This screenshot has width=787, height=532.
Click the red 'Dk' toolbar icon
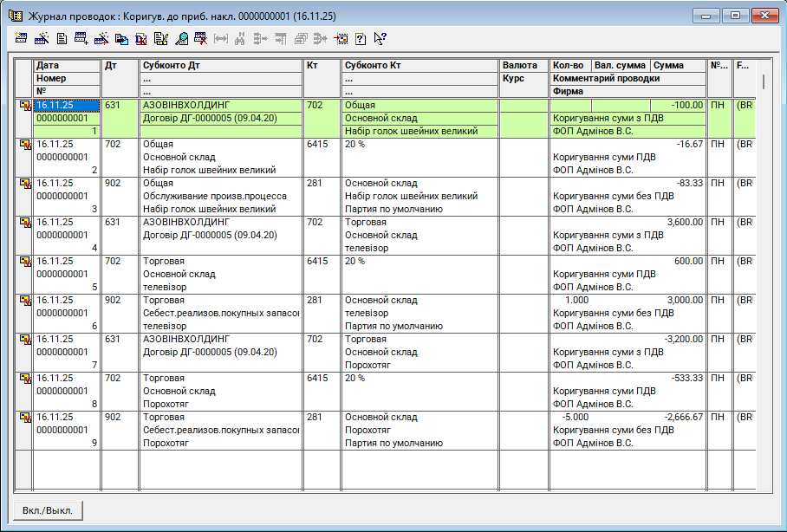[x=141, y=38]
